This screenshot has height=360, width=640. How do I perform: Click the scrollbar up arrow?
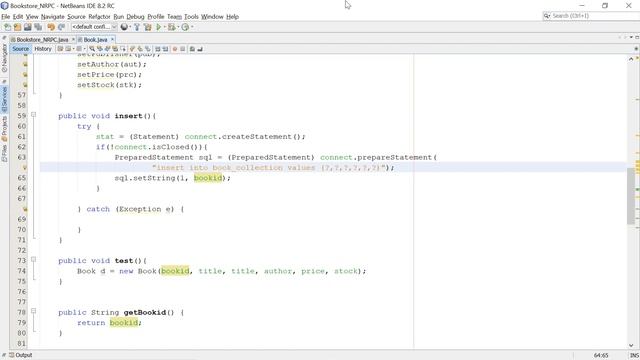(x=631, y=59)
